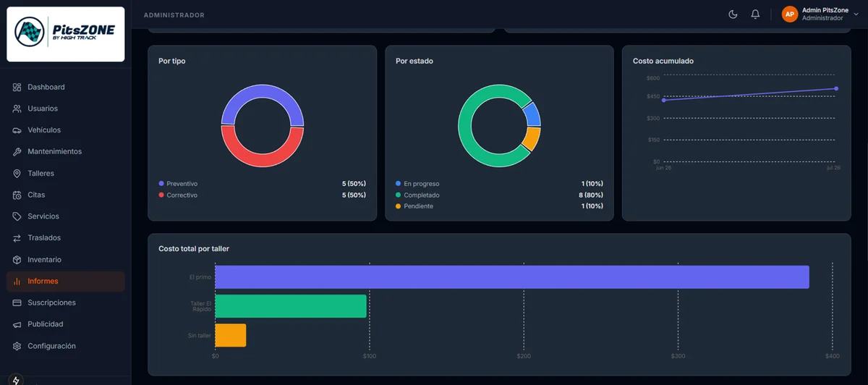The width and height of the screenshot is (868, 385).
Task: Click the Preventivo '5 (50%)' value
Action: click(354, 184)
